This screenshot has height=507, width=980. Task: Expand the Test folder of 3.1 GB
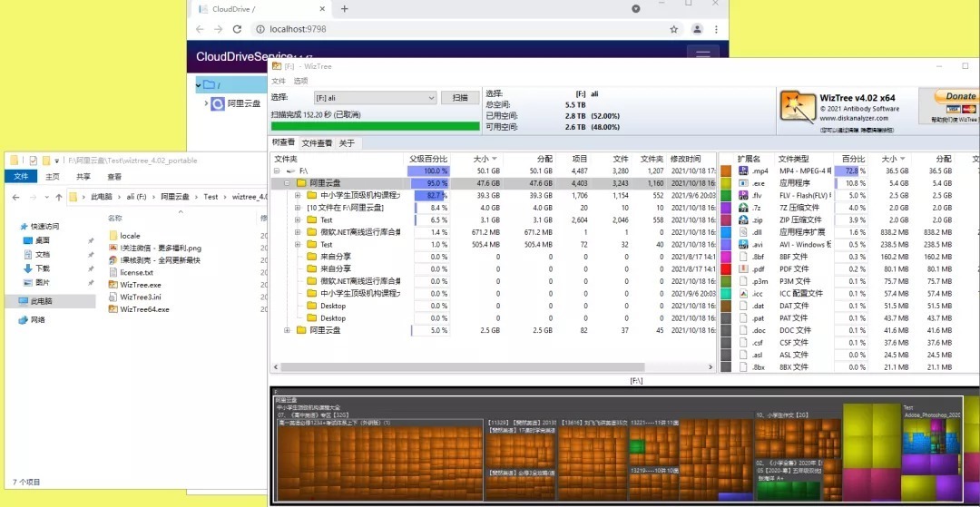coord(298,219)
